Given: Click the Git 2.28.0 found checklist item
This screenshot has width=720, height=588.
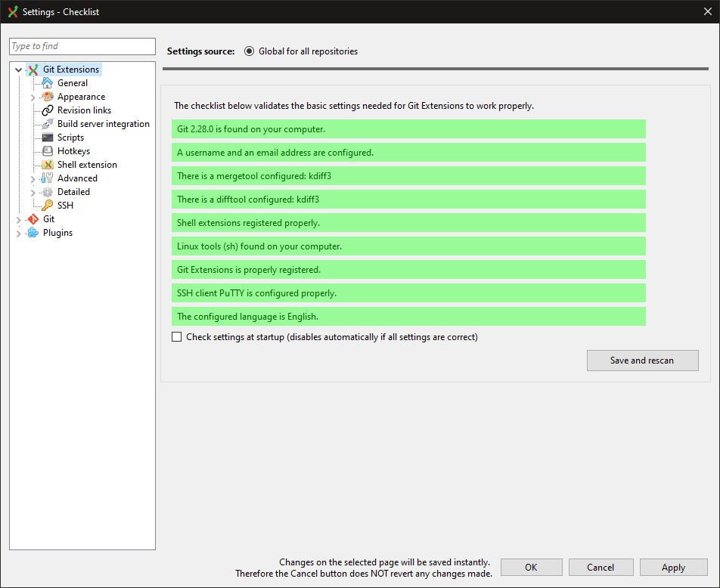Looking at the screenshot, I should point(408,129).
